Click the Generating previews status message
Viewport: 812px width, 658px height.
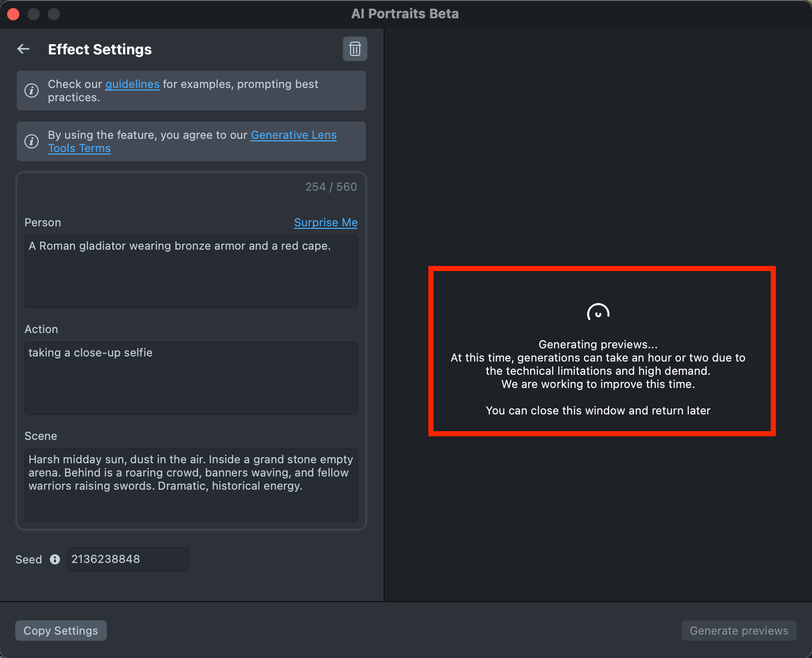coord(598,345)
